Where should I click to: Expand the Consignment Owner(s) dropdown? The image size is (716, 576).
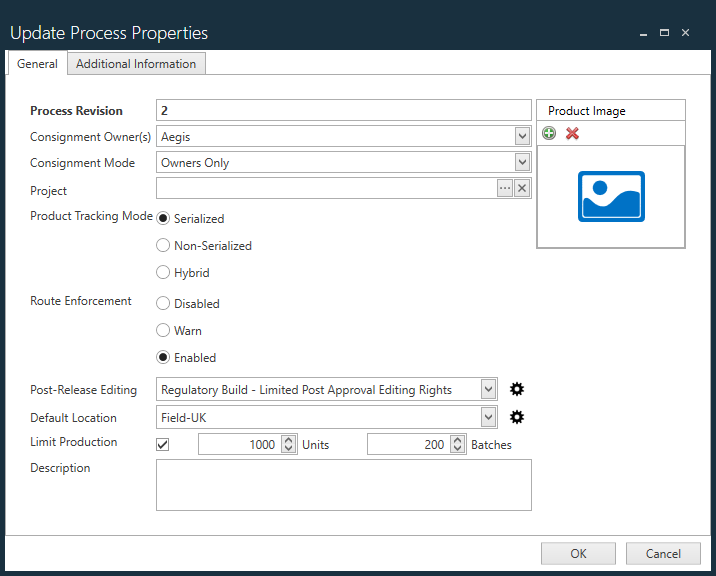point(522,136)
